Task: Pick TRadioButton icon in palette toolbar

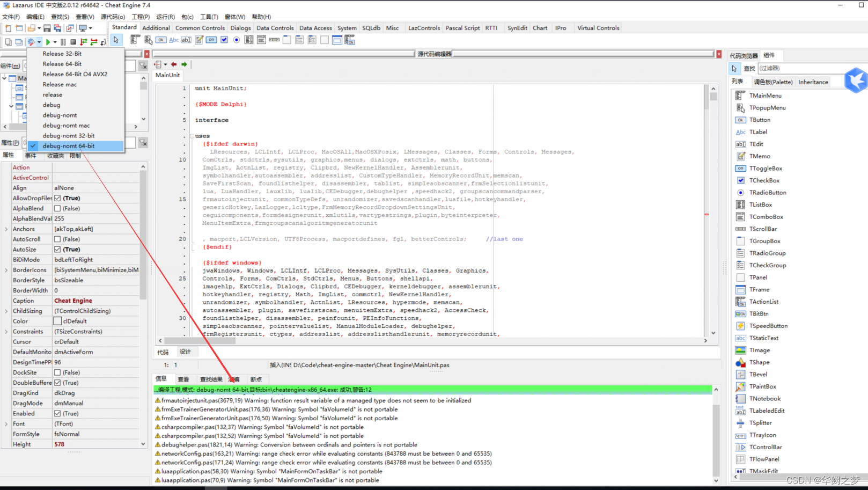Action: point(236,40)
